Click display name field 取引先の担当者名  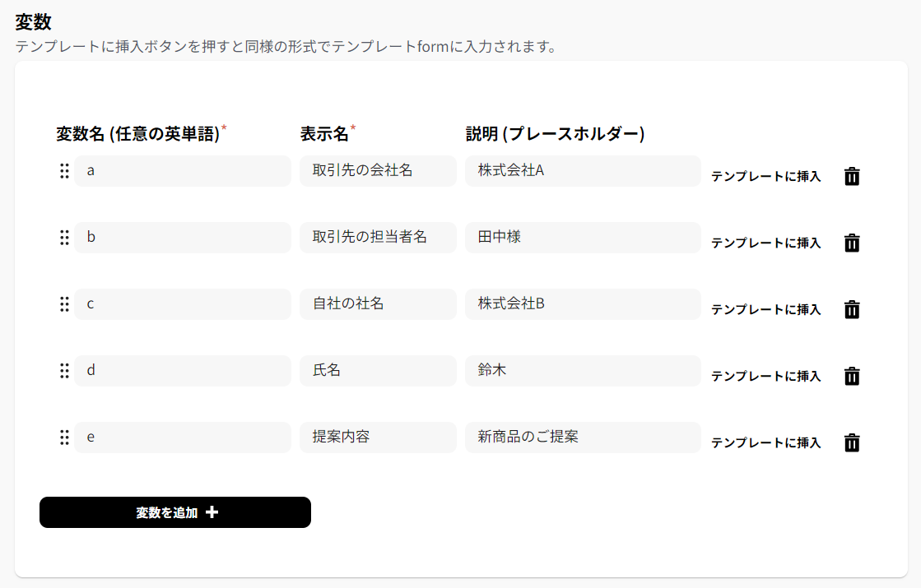click(378, 238)
